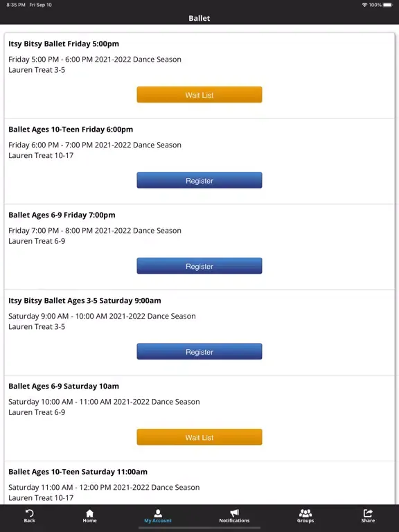The height and width of the screenshot is (532, 399).
Task: Select Ballet Ages 6-9 Friday 7:00pm title
Action: 62,215
